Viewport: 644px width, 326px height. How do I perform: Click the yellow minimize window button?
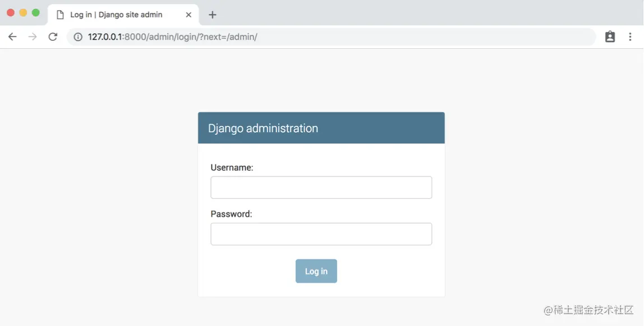coord(24,13)
